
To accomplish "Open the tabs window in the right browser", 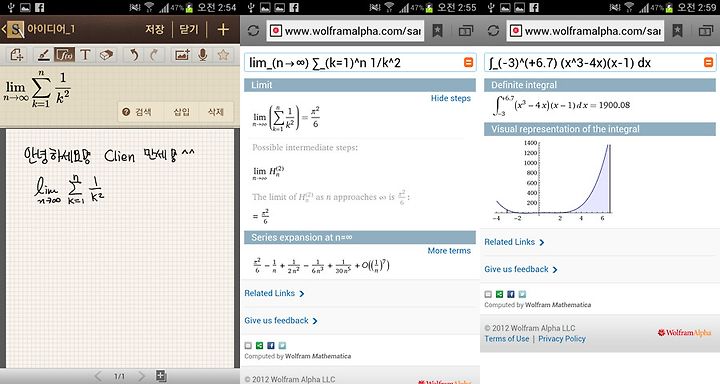I will point(706,31).
